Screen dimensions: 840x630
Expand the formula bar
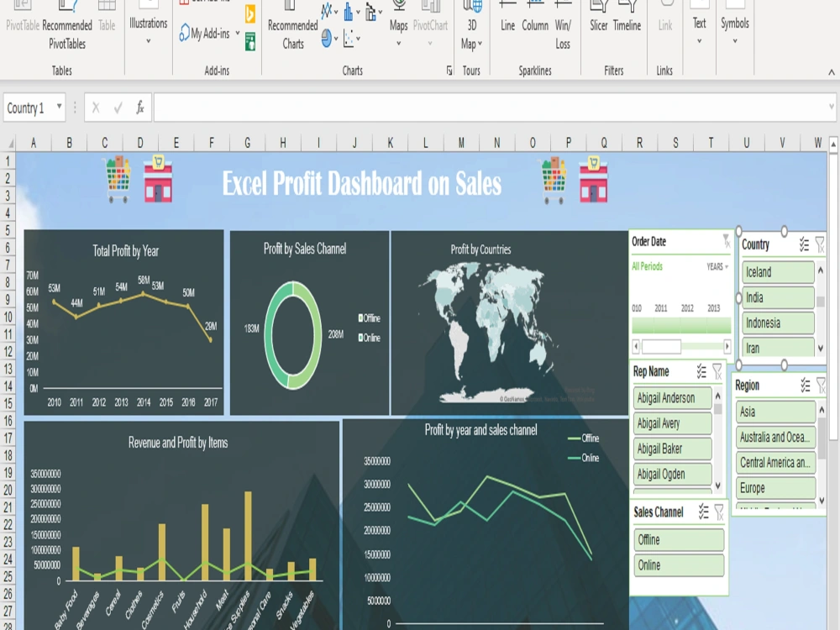(x=832, y=107)
